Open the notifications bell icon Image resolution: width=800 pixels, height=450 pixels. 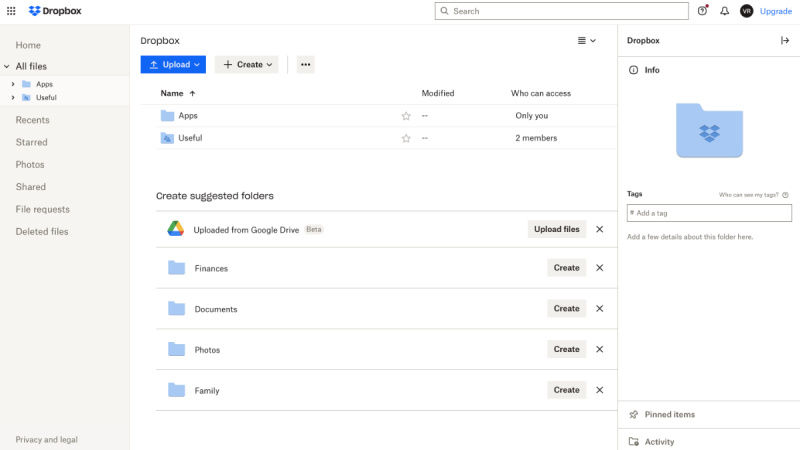tap(724, 11)
